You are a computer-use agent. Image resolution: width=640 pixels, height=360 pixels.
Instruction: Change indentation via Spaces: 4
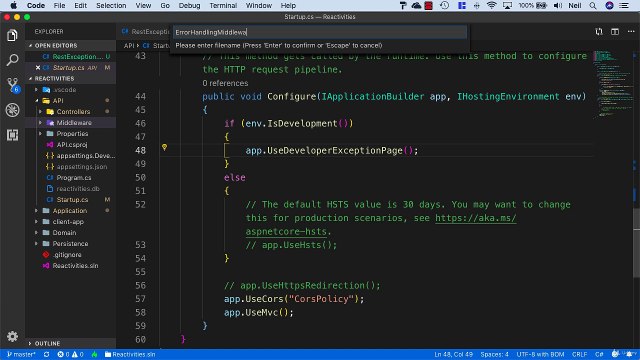tap(494, 354)
